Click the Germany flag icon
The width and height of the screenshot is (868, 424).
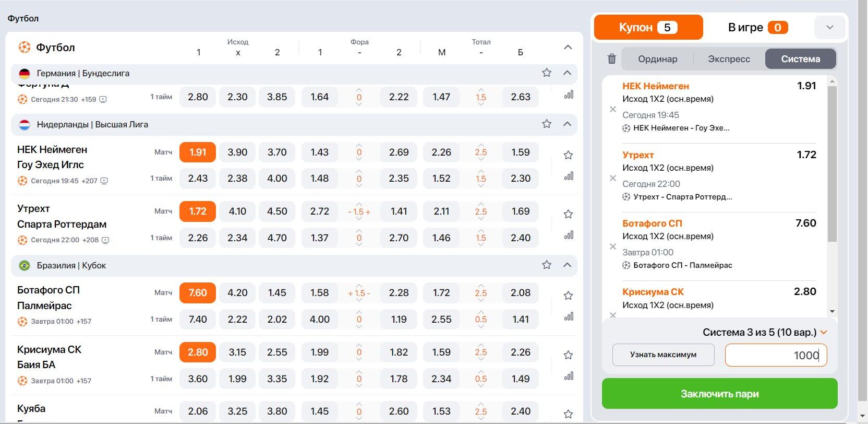(x=25, y=73)
